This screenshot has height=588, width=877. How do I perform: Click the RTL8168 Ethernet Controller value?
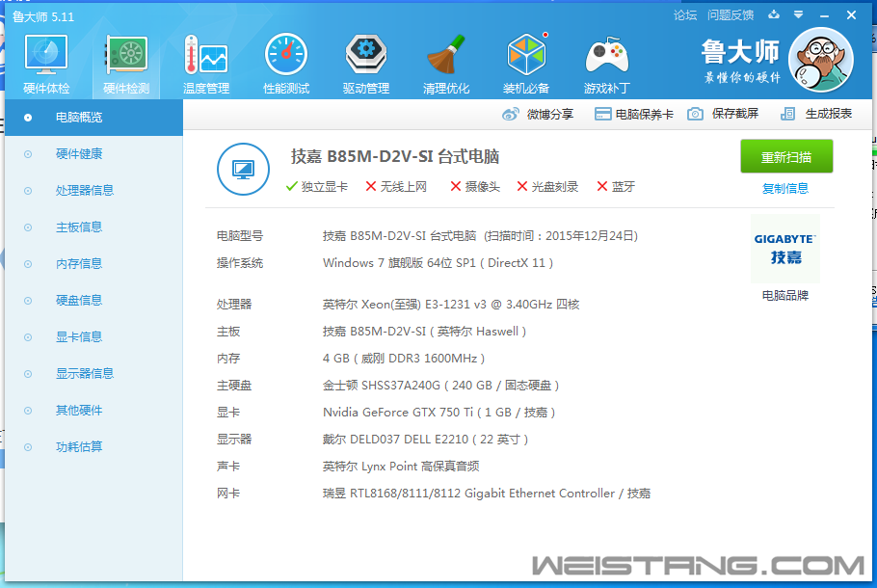487,494
